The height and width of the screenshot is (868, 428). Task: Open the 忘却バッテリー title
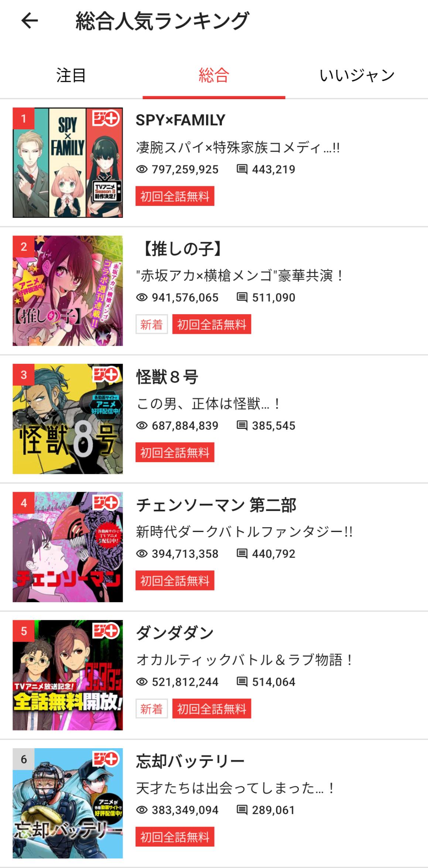190,762
